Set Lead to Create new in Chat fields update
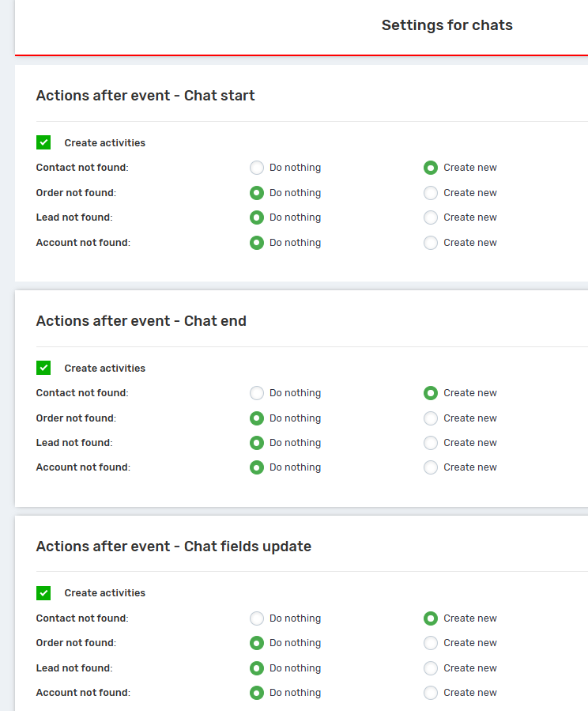This screenshot has width=588, height=711. coord(431,668)
